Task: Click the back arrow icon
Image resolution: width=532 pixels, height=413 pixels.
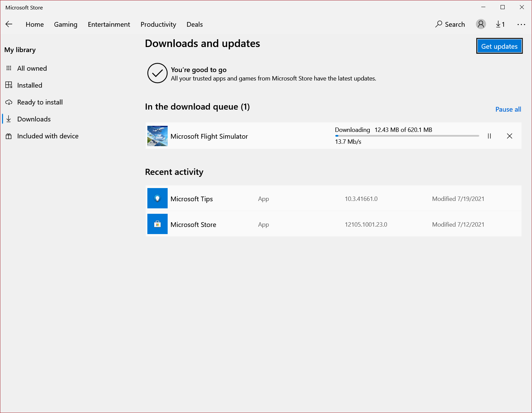Action: click(9, 24)
